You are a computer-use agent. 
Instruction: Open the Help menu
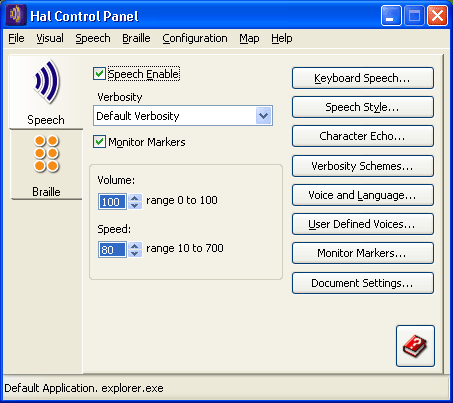[282, 38]
